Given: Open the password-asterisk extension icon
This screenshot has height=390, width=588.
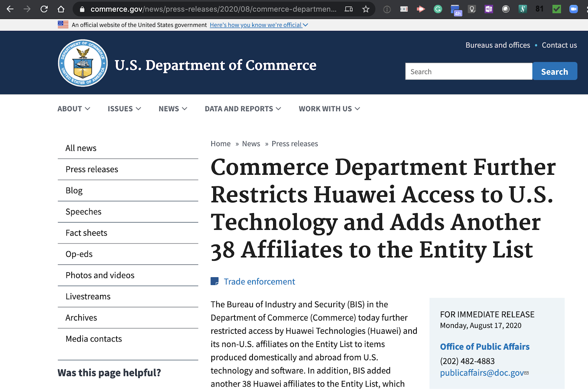Looking at the screenshot, I should click(x=404, y=9).
